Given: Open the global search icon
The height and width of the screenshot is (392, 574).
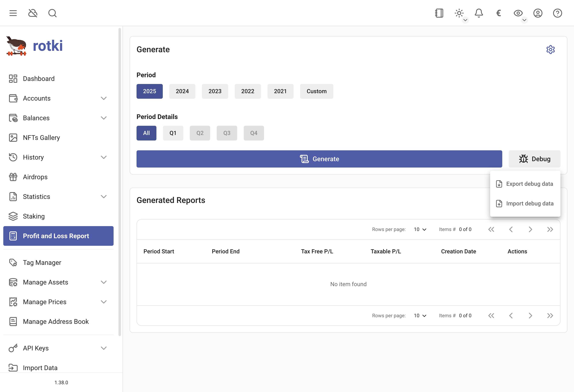Looking at the screenshot, I should point(52,13).
